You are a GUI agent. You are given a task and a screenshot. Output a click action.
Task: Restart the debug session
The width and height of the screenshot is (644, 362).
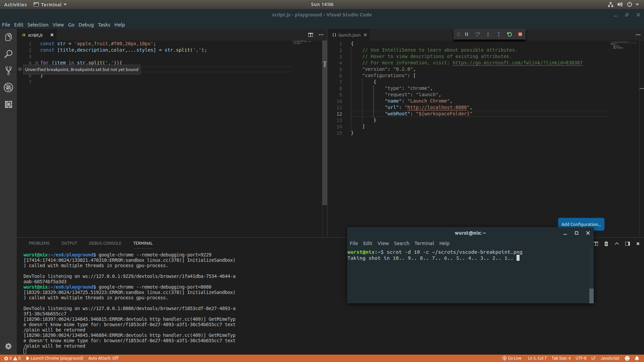click(x=509, y=34)
